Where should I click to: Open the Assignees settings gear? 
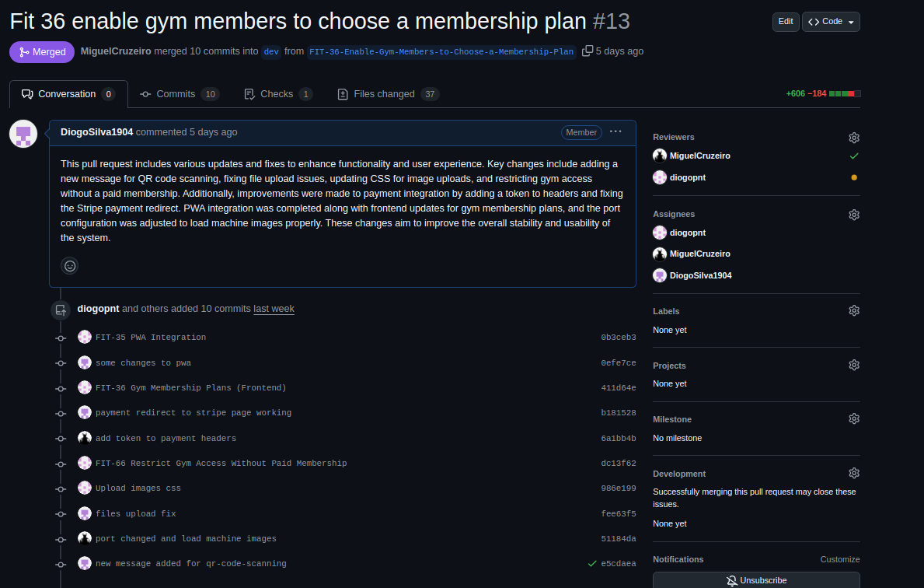[854, 215]
